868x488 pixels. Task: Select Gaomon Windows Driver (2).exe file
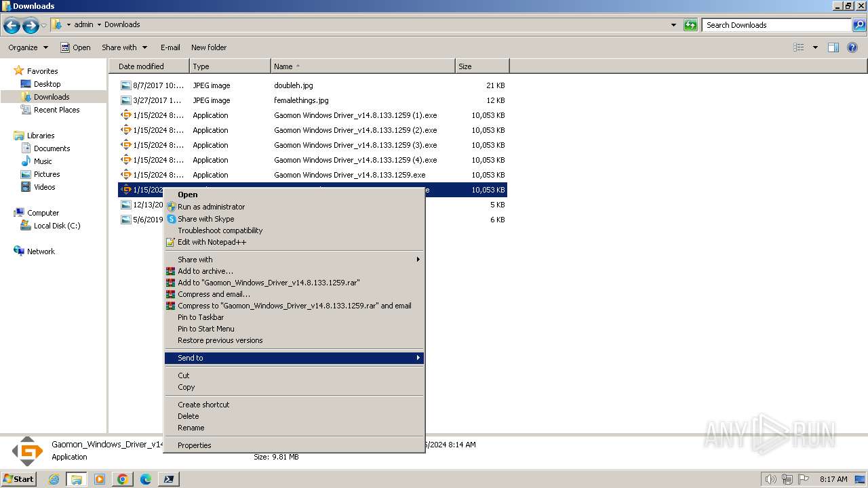(x=313, y=130)
